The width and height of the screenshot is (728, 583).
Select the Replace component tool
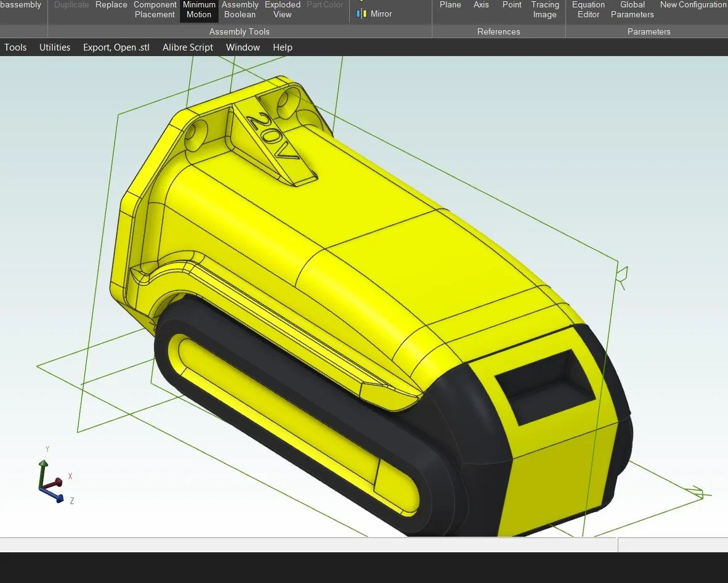(x=111, y=5)
